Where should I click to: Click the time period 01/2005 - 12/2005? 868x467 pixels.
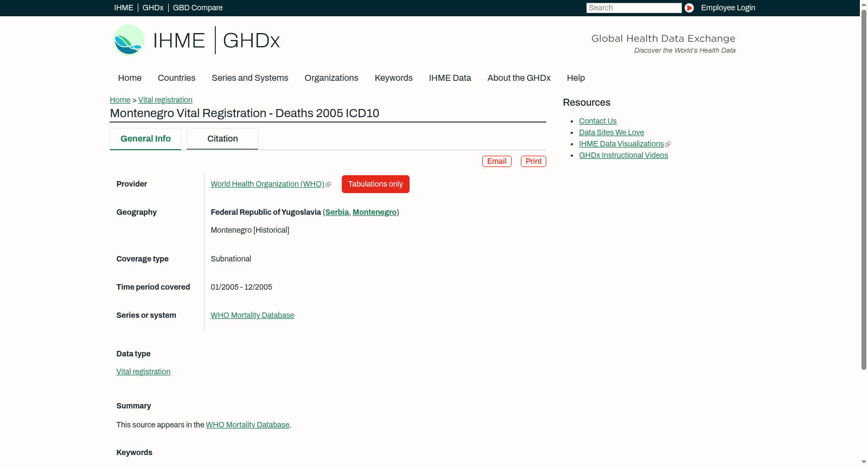pos(241,287)
